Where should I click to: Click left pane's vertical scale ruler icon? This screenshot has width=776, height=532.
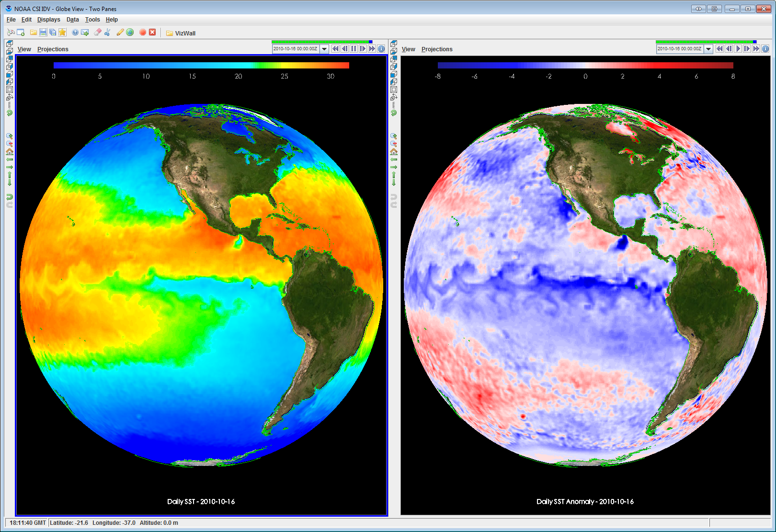(10, 105)
